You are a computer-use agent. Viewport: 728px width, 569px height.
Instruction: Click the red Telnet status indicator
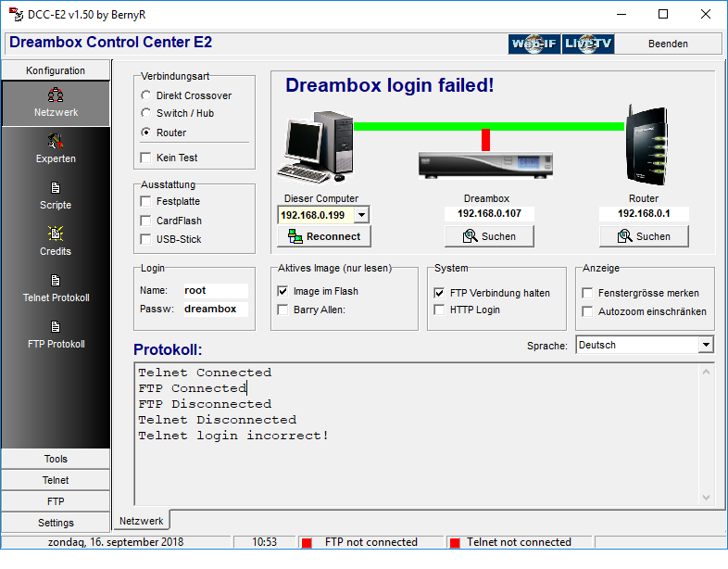(x=455, y=542)
